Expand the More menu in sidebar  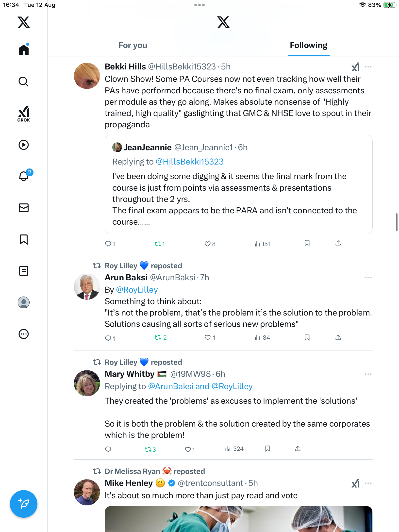pos(24,334)
